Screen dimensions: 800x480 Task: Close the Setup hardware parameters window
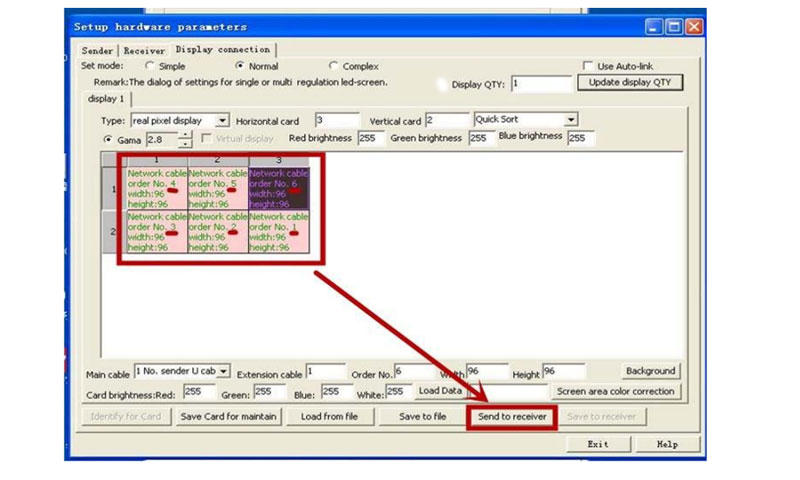tap(694, 27)
